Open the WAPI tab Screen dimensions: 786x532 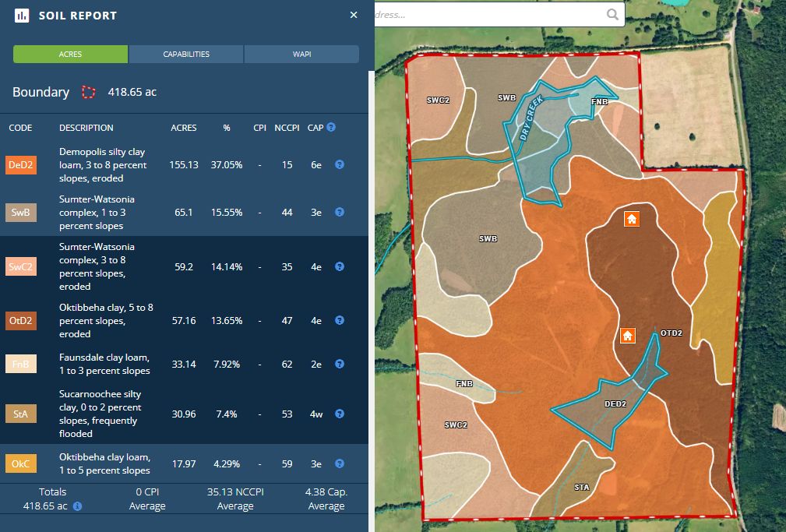pos(301,54)
